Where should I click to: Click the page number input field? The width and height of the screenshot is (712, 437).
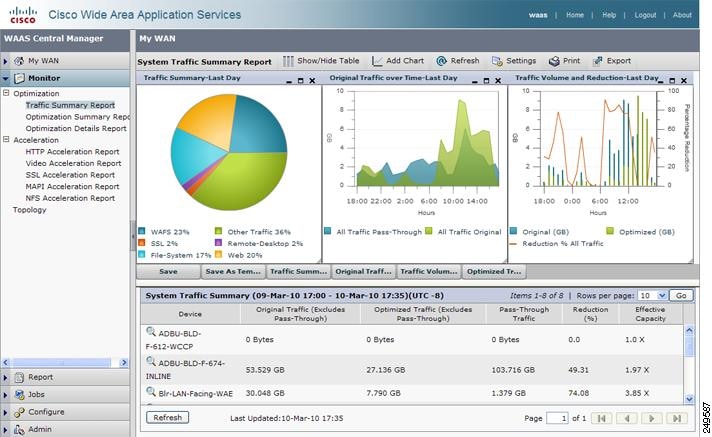[x=557, y=418]
